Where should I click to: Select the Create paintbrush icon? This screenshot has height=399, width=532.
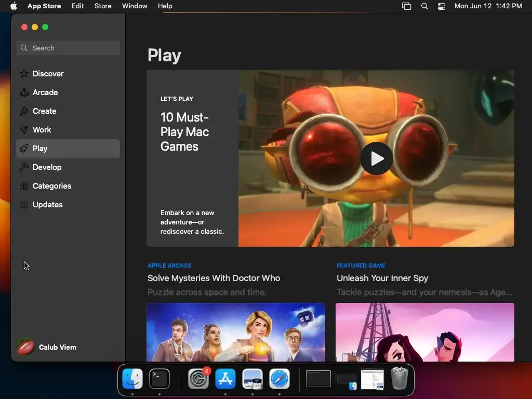[24, 111]
